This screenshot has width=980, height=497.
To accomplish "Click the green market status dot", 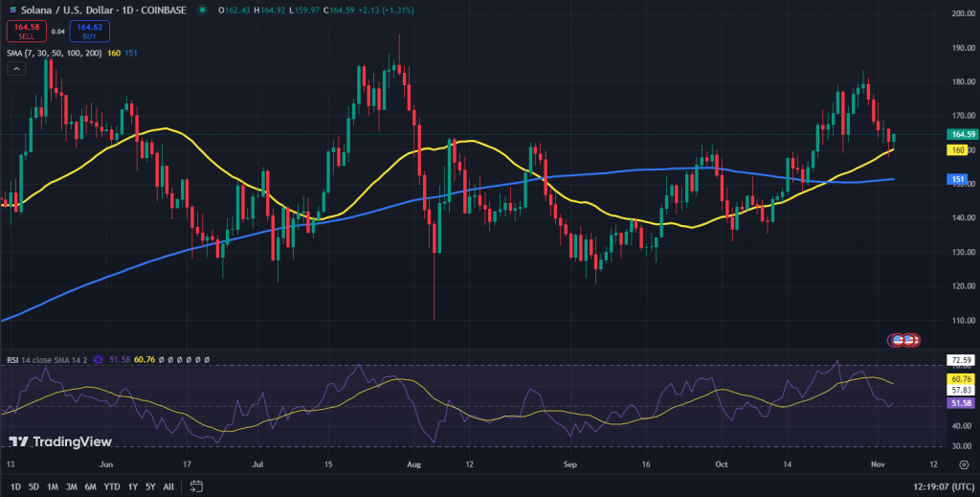I will (x=201, y=10).
